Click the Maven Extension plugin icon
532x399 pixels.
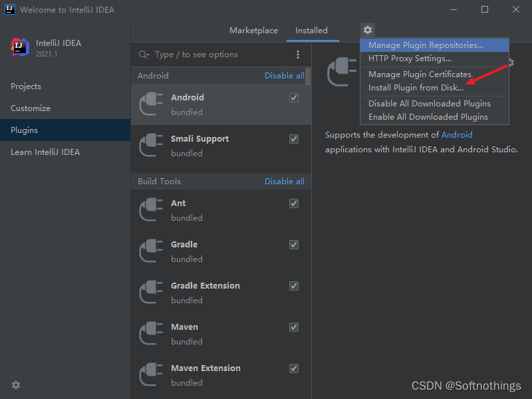pos(151,374)
